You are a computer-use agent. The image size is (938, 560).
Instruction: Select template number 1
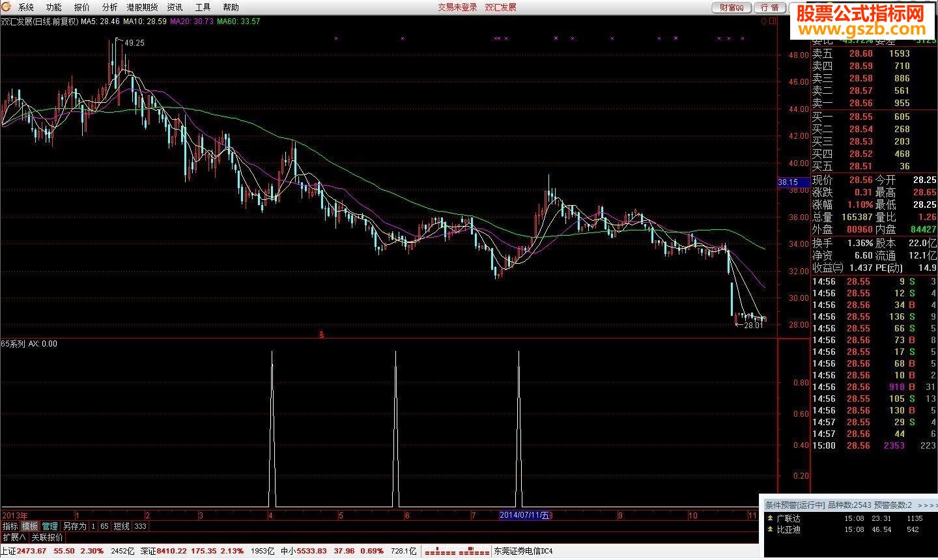tap(93, 526)
